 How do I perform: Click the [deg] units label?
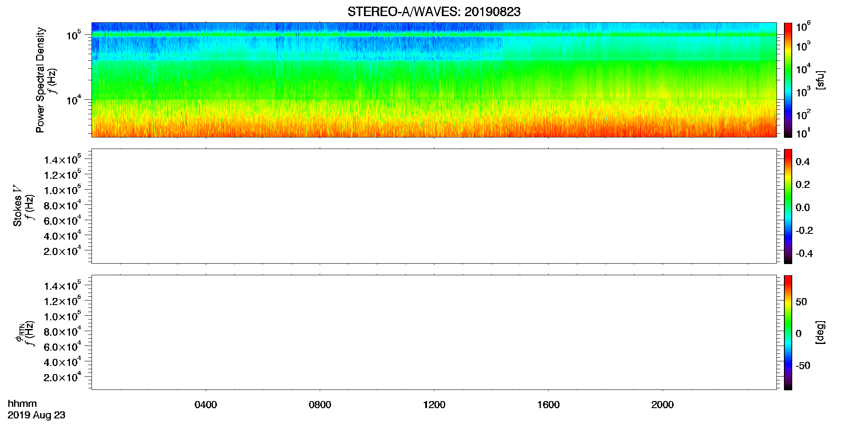coord(820,332)
